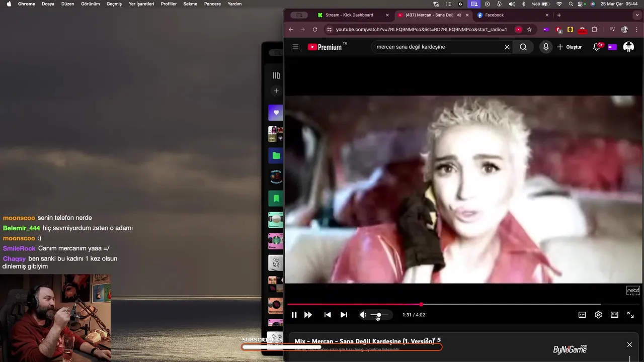644x362 pixels.
Task: Open the Görünüm menu
Action: point(91,4)
